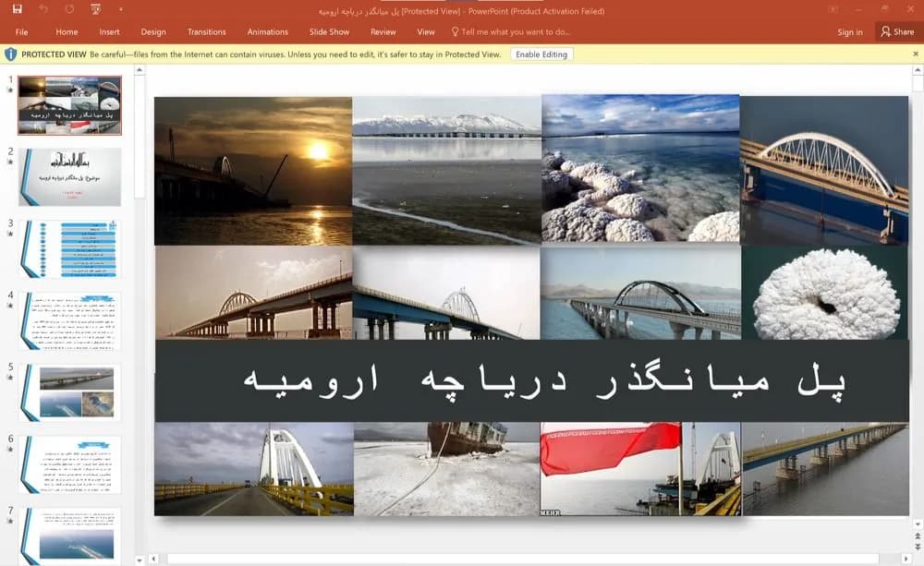Click the salt crystals shoreline photo
The width and height of the screenshot is (924, 566).
pyautogui.click(x=640, y=168)
